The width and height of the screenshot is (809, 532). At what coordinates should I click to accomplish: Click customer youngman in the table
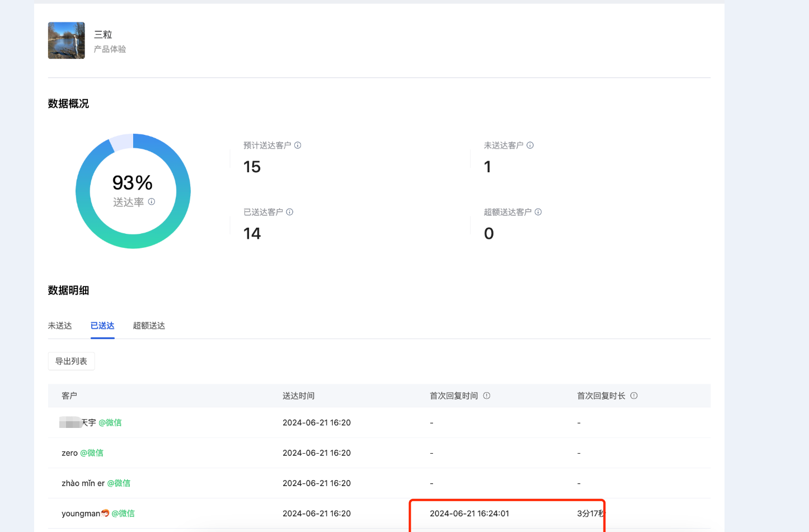[x=85, y=514]
